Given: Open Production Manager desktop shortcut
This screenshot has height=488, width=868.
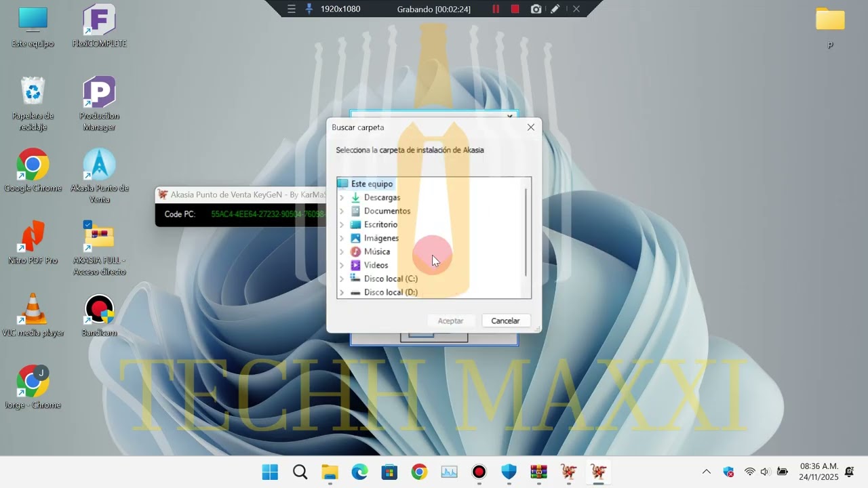Looking at the screenshot, I should 99,104.
